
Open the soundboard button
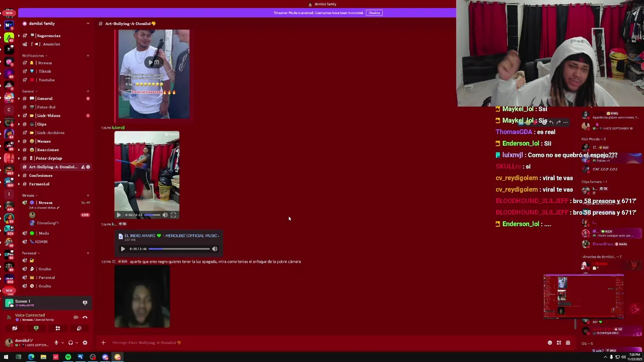[x=79, y=328]
